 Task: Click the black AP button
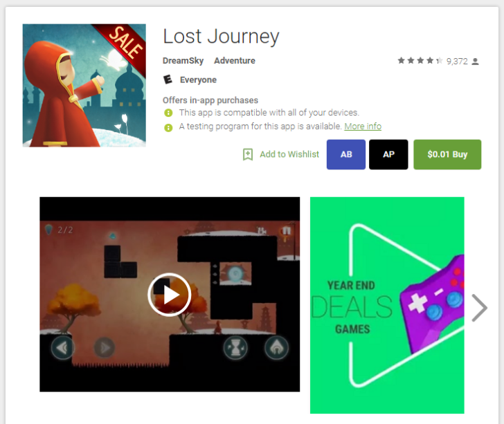coord(388,154)
